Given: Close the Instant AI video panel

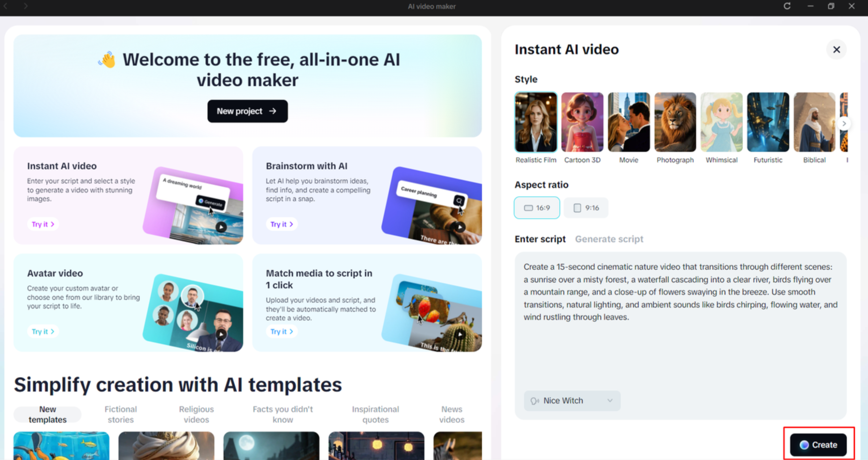Looking at the screenshot, I should (836, 49).
